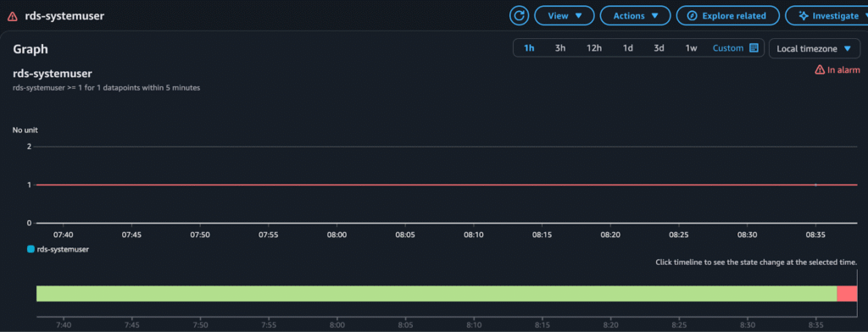This screenshot has height=332, width=868.
Task: Open the Custom time range calendar icon
Action: click(x=754, y=48)
